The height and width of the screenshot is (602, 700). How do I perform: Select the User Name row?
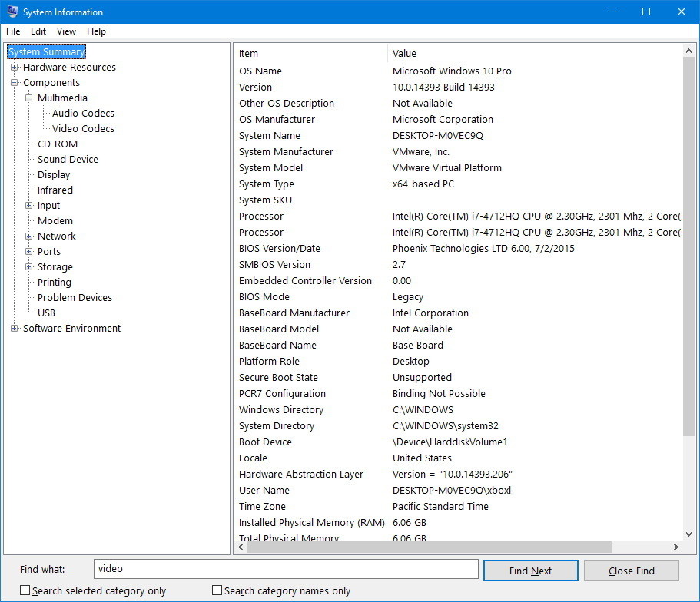pos(458,491)
